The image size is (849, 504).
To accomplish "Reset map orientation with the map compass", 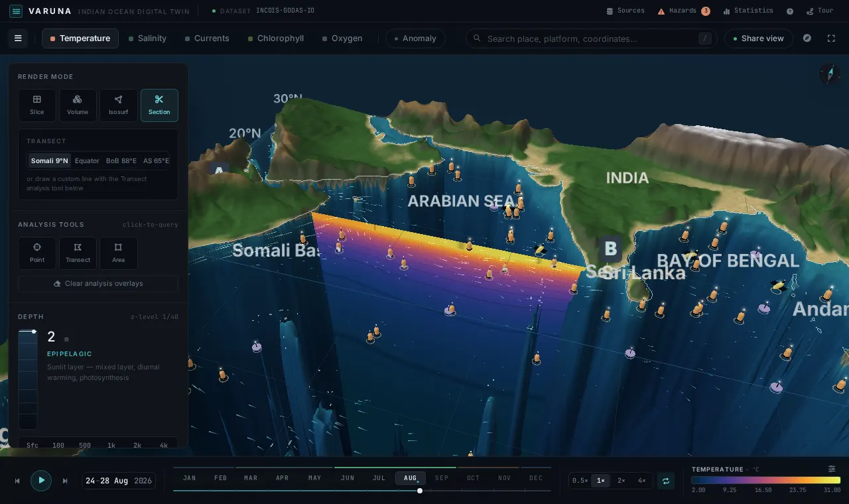I will pos(830,74).
